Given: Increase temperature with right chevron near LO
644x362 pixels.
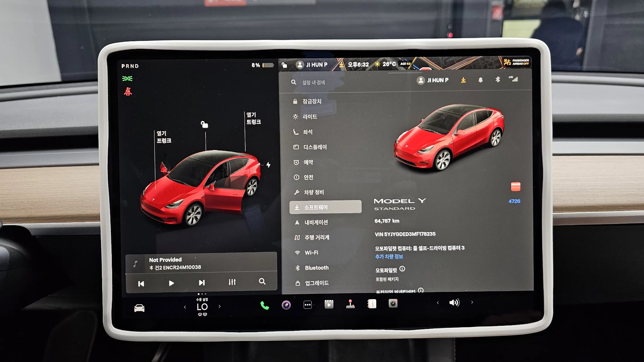Looking at the screenshot, I should click(220, 306).
